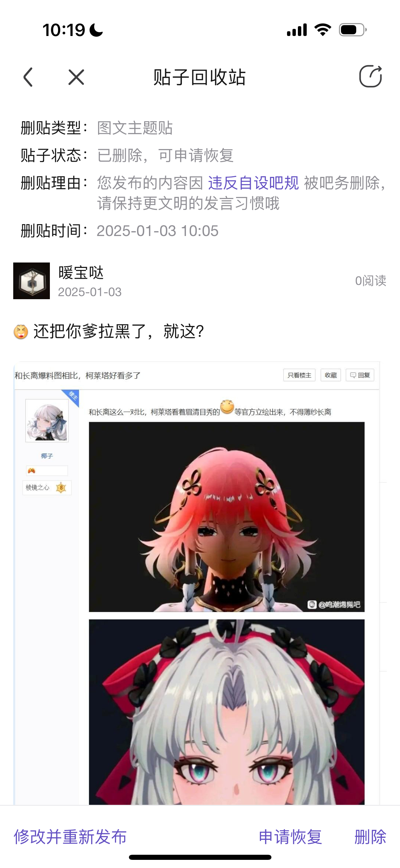
Task: Tap the angry emoji in post title
Action: click(21, 332)
